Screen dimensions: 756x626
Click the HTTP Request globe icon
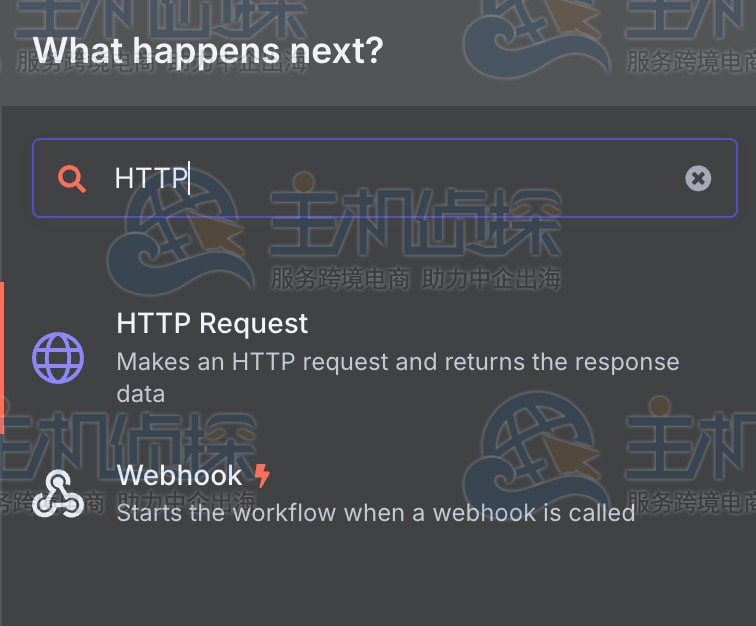(58, 357)
